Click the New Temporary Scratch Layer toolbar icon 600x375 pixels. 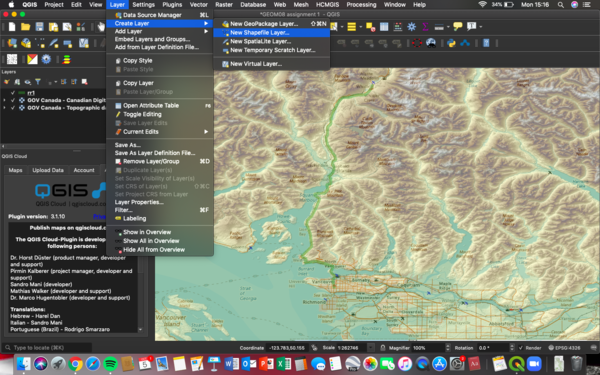[x=67, y=43]
